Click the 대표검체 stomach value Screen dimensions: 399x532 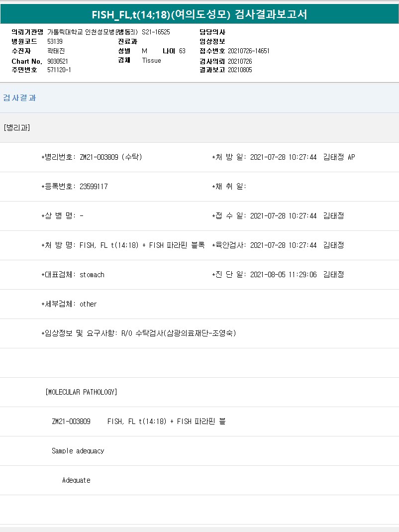coord(92,275)
